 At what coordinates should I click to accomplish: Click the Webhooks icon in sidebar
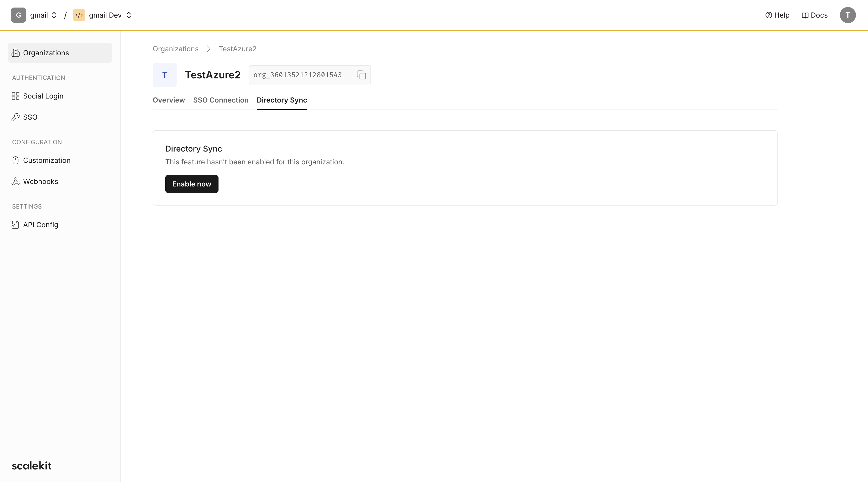pos(16,182)
